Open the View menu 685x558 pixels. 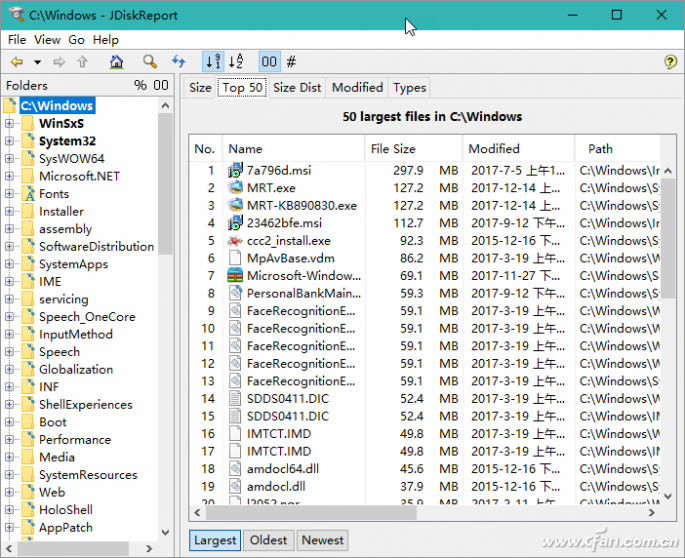pos(47,40)
